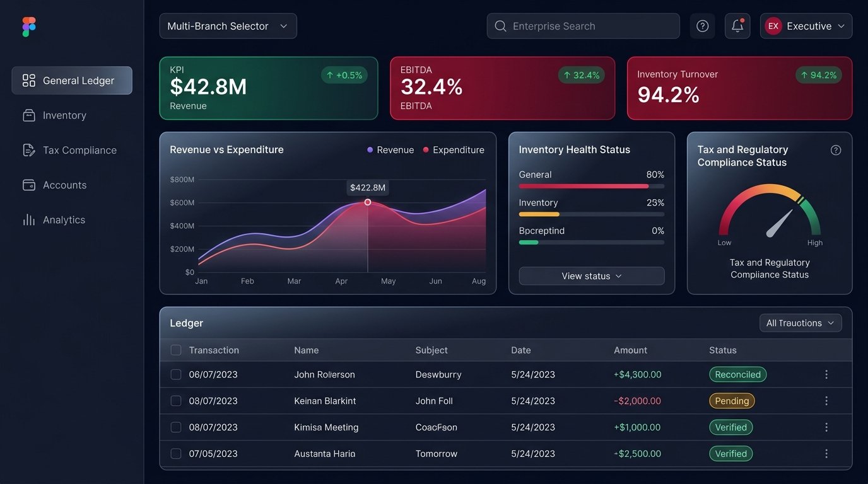The height and width of the screenshot is (484, 868).
Task: Check the Kimisa Meeting transaction row
Action: (176, 427)
